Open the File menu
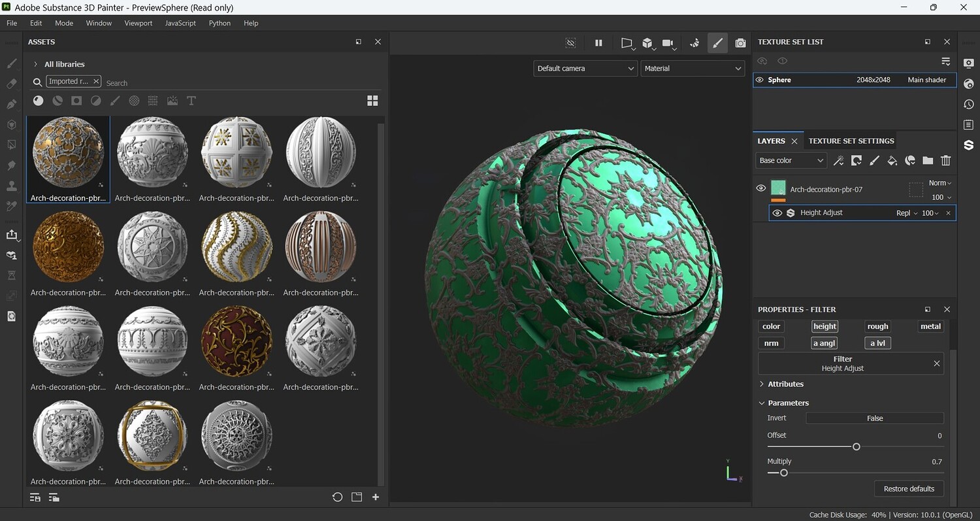980x521 pixels. [x=12, y=23]
